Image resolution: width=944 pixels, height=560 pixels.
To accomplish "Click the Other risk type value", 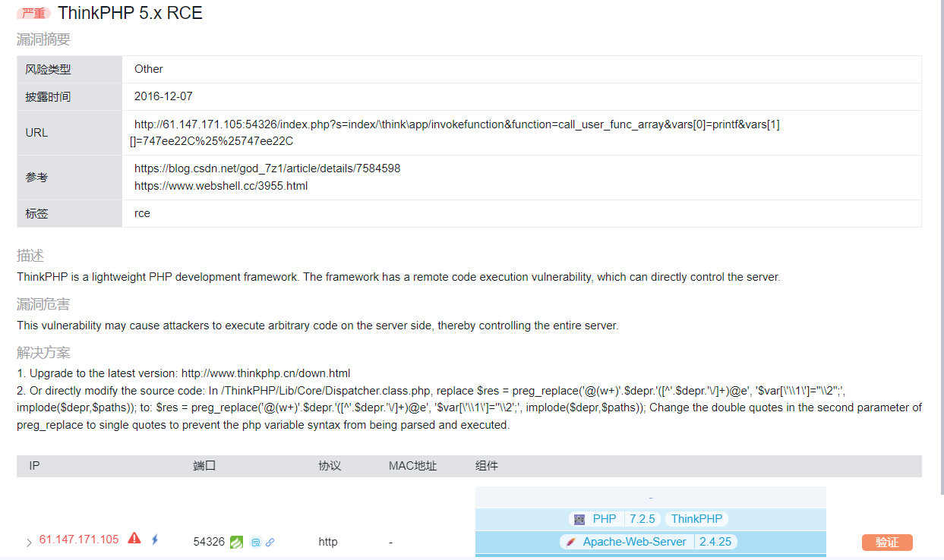I will point(149,69).
